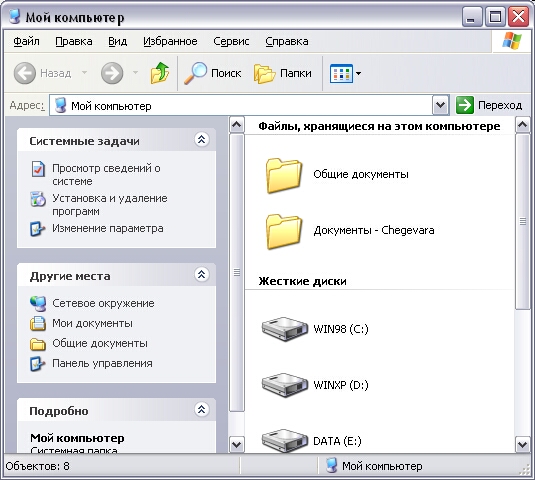Click the DATA (E:) label

click(337, 441)
